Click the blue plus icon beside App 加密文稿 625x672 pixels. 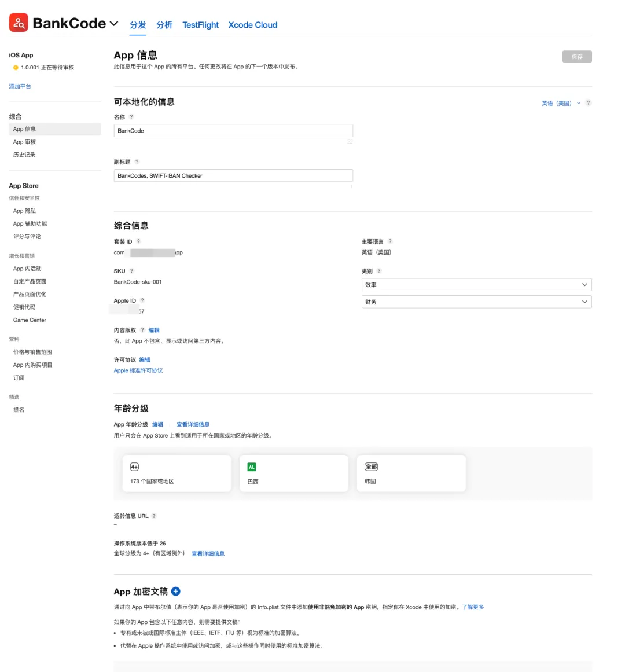pyautogui.click(x=175, y=592)
